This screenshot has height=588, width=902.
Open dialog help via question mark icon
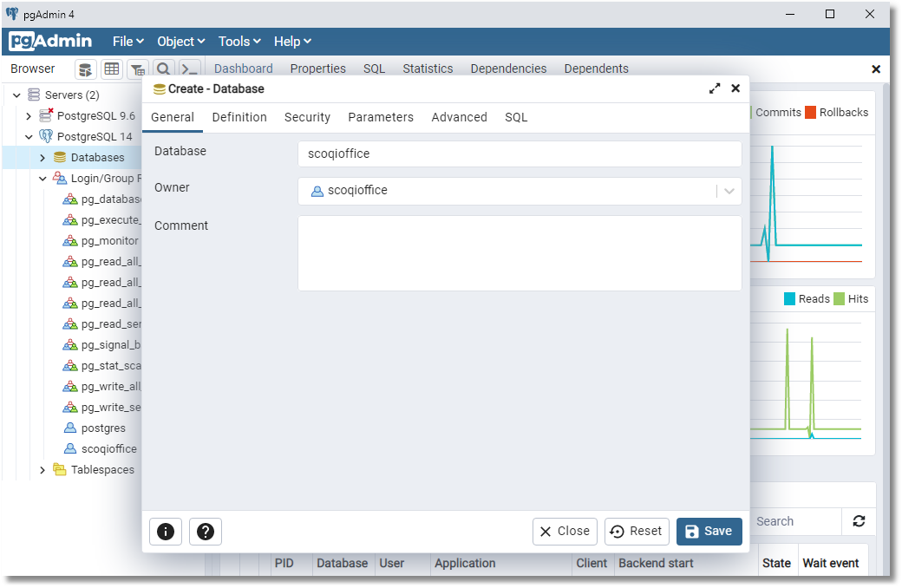click(206, 532)
